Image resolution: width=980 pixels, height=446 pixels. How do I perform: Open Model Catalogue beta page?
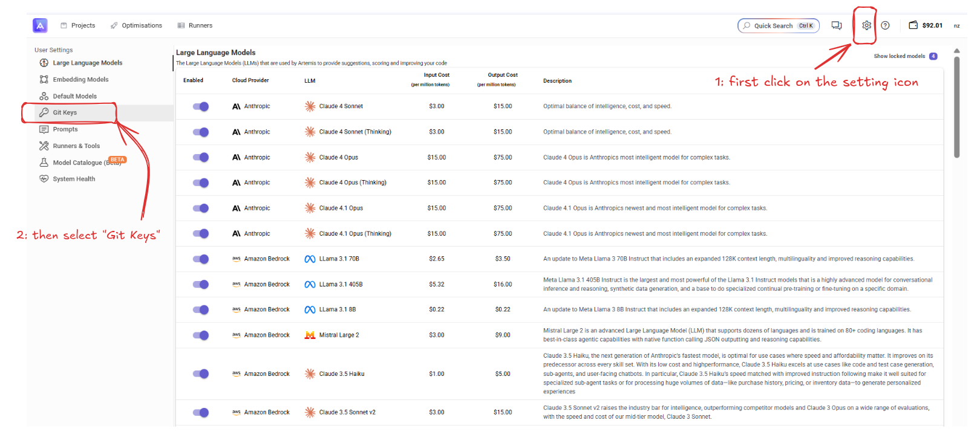(77, 163)
